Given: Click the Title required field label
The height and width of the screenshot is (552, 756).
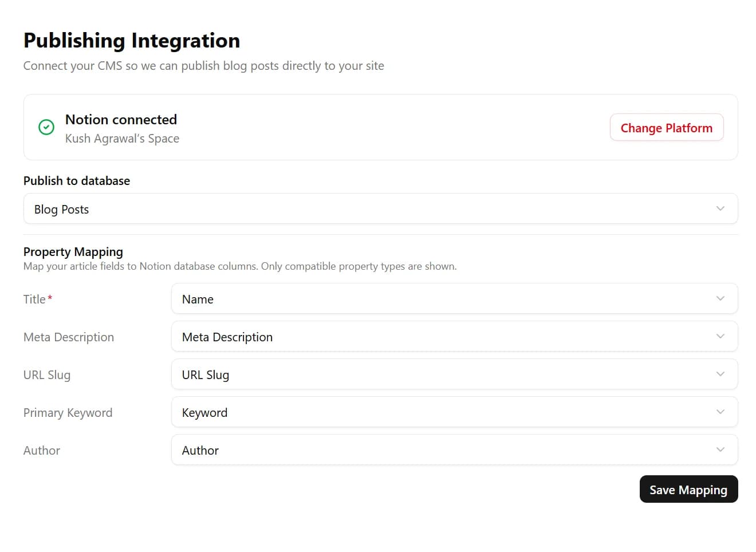Looking at the screenshot, I should click(x=35, y=299).
